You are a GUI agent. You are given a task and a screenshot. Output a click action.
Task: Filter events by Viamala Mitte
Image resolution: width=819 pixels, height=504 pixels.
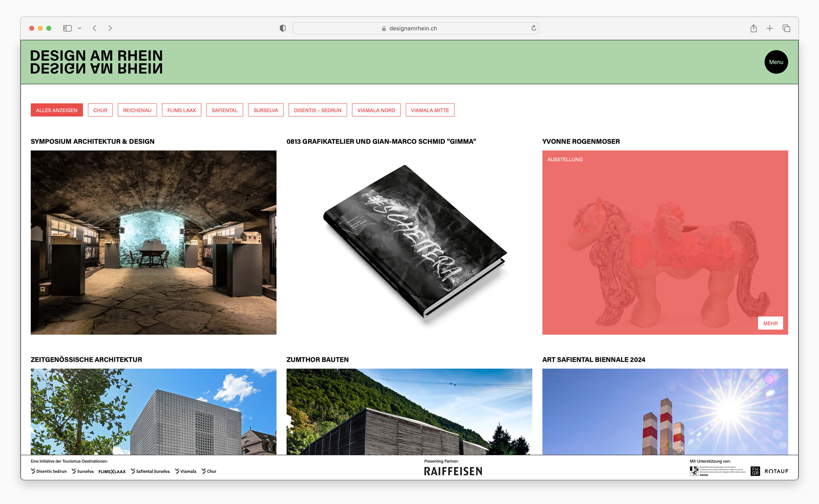[430, 110]
